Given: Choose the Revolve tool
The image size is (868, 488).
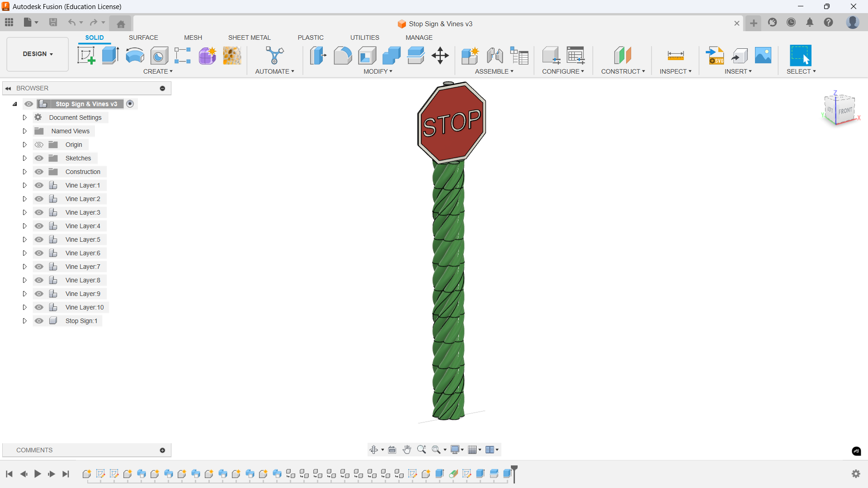Looking at the screenshot, I should pyautogui.click(x=135, y=56).
